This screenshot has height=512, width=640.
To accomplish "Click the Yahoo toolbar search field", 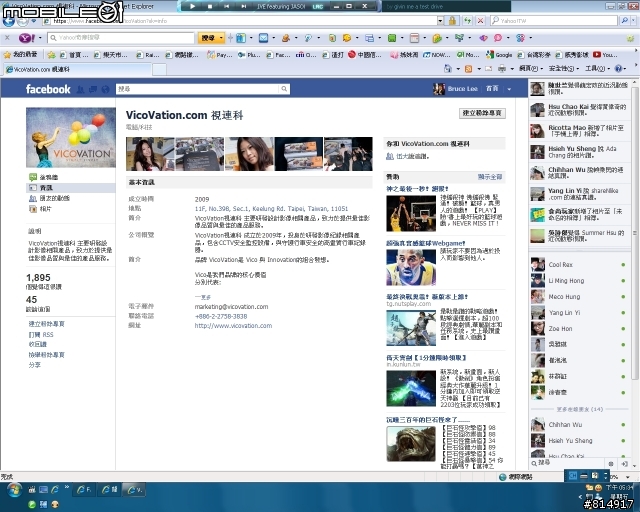I will (121, 38).
